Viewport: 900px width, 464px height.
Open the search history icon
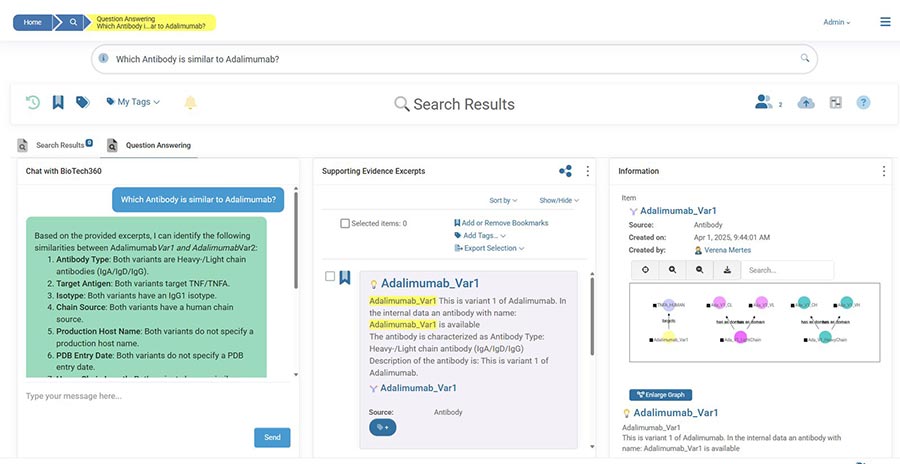(33, 102)
